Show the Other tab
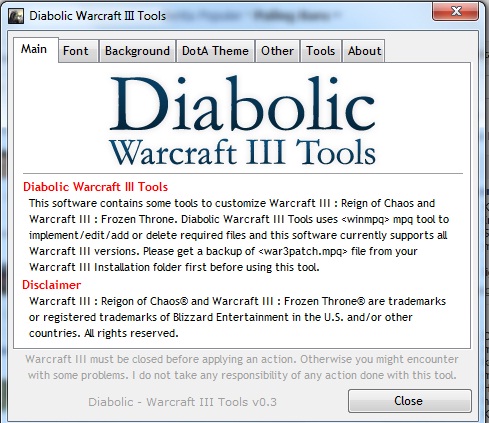 [277, 51]
